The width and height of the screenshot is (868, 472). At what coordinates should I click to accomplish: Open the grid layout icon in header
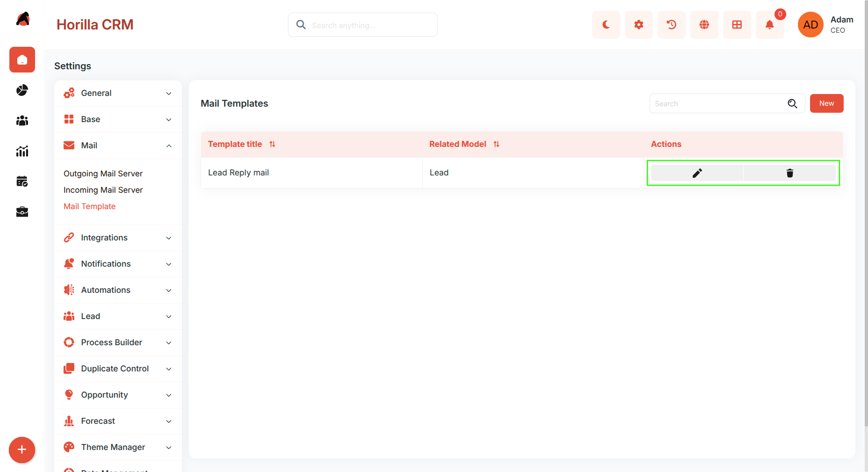(737, 25)
